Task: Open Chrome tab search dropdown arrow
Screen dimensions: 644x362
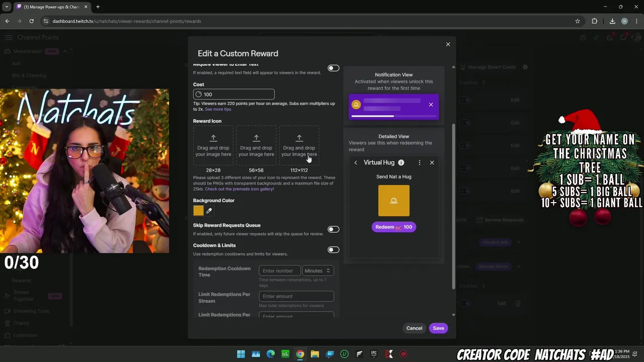Action: tap(7, 7)
